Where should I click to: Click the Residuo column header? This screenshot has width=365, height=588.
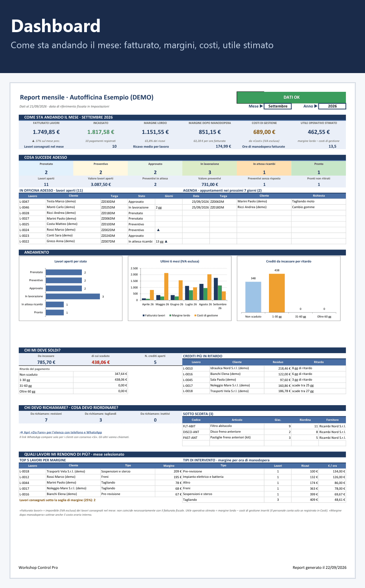[x=278, y=362]
